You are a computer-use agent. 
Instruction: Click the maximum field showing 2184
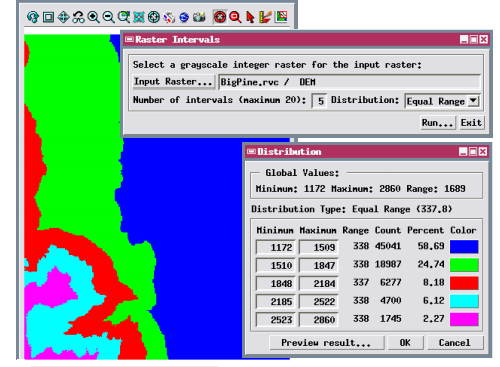[319, 283]
